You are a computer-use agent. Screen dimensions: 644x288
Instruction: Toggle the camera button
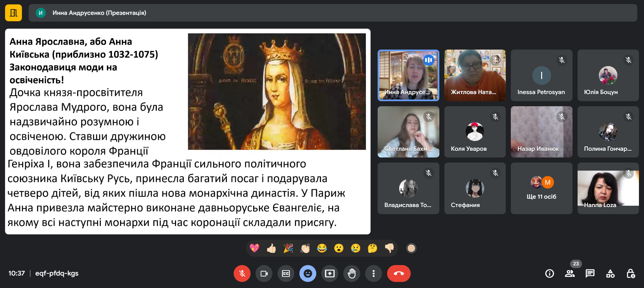point(264,273)
